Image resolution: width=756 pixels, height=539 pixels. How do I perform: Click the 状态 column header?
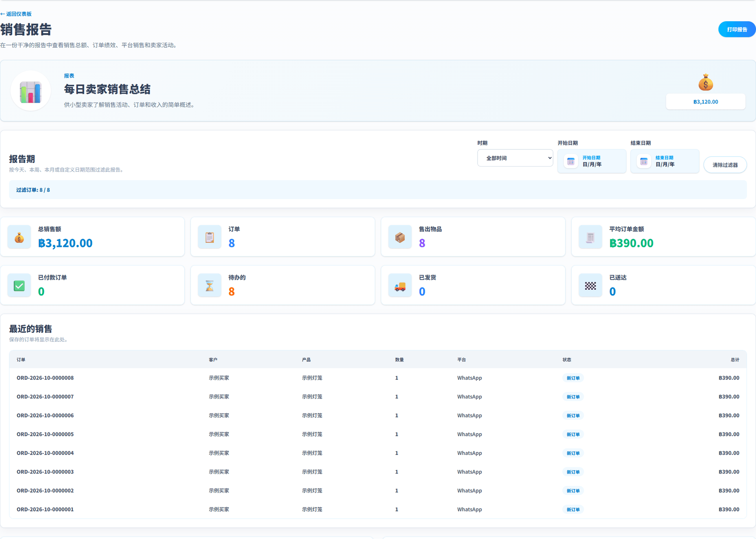567,359
